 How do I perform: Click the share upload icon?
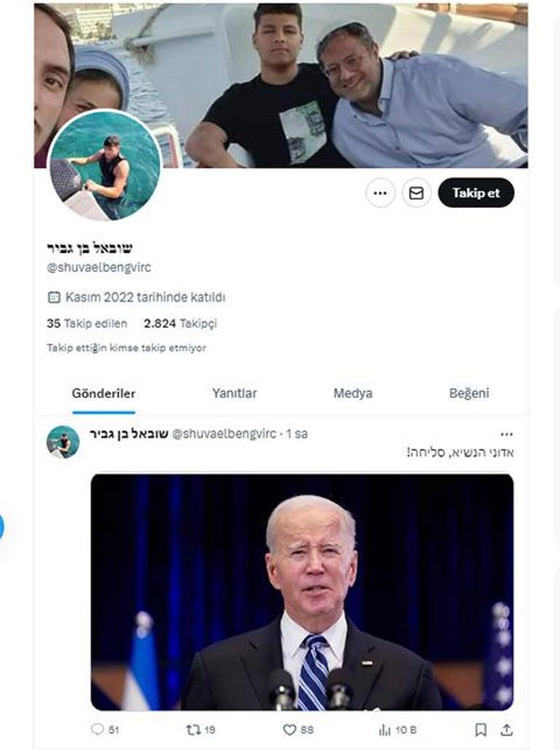click(x=506, y=730)
